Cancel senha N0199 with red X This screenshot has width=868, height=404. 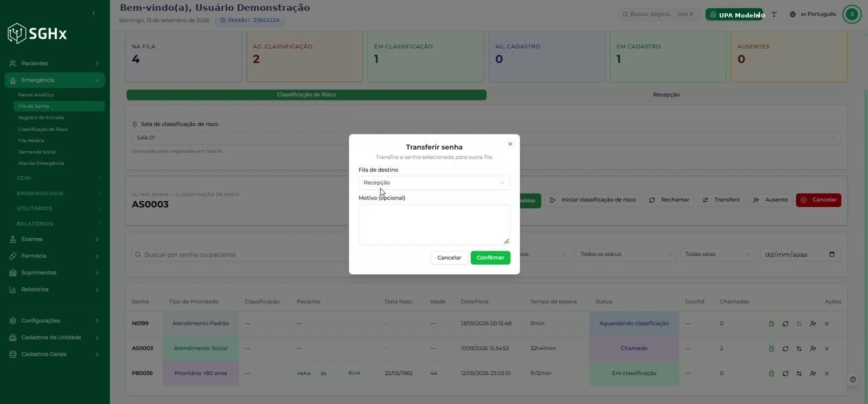click(x=826, y=324)
